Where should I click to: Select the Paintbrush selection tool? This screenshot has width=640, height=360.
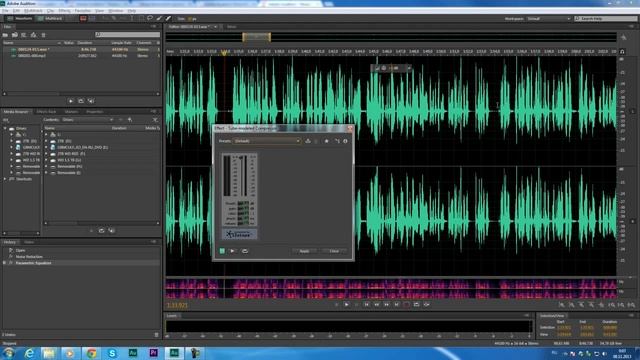point(159,18)
